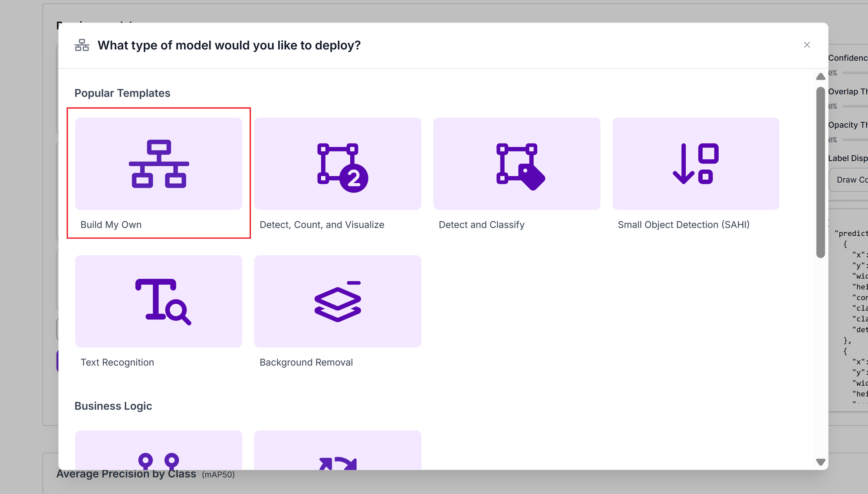Click the 'Detect and Classify' label

pos(481,224)
